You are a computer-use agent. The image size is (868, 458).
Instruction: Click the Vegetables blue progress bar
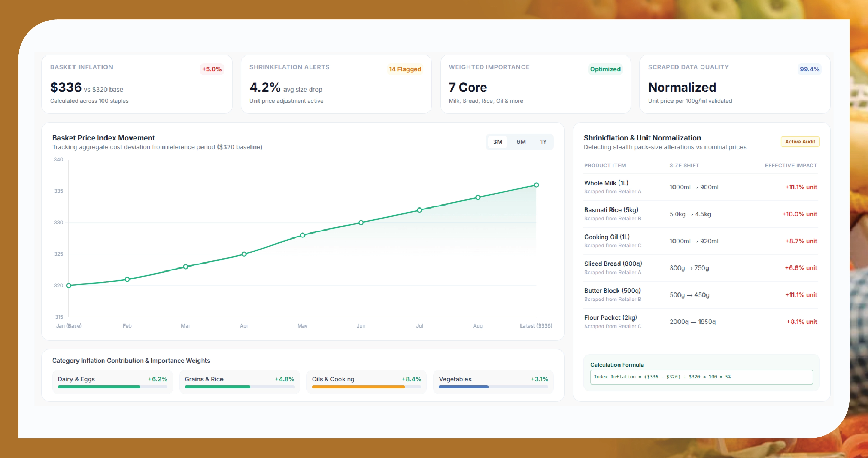point(493,387)
